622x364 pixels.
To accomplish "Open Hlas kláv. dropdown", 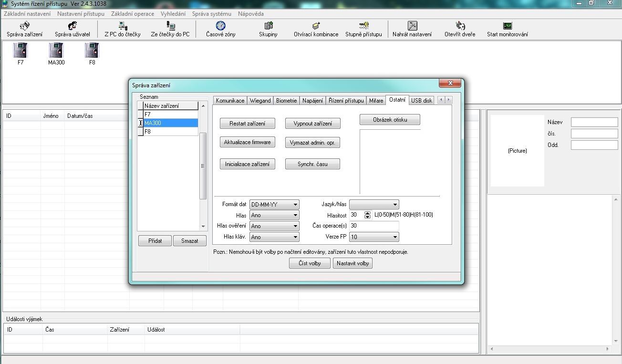I will tap(274, 237).
